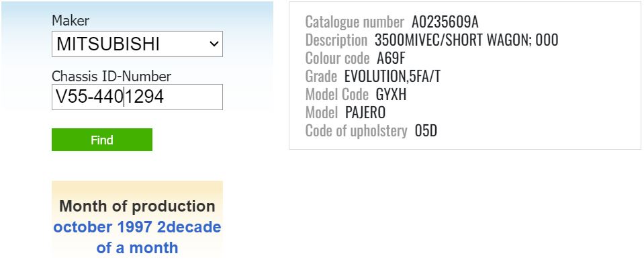Click the Model Code label
644x270 pixels.
pos(336,94)
